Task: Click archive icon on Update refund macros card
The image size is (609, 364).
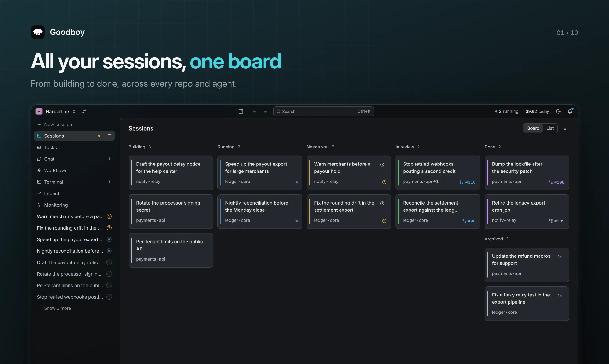Action: (x=560, y=256)
